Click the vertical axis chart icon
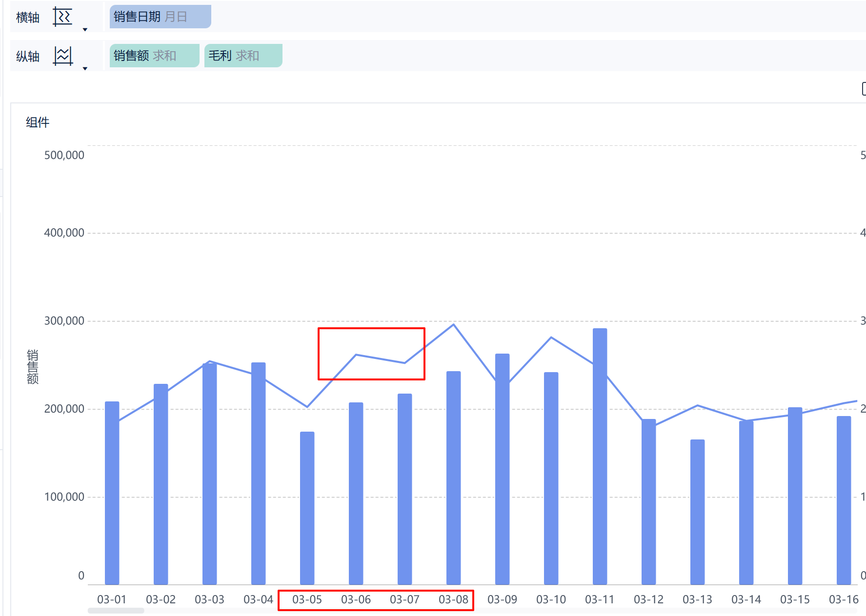Image resolution: width=866 pixels, height=616 pixels. click(62, 56)
